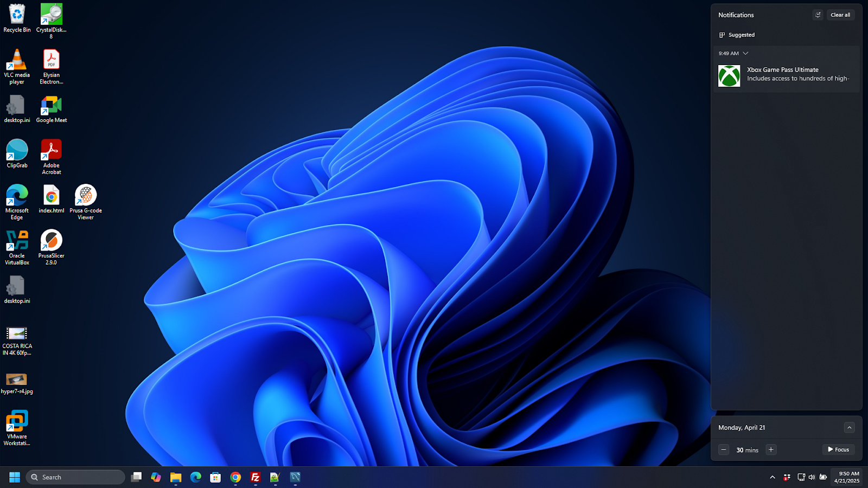The height and width of the screenshot is (488, 868).
Task: Click the Suggested notifications header
Action: coord(737,35)
